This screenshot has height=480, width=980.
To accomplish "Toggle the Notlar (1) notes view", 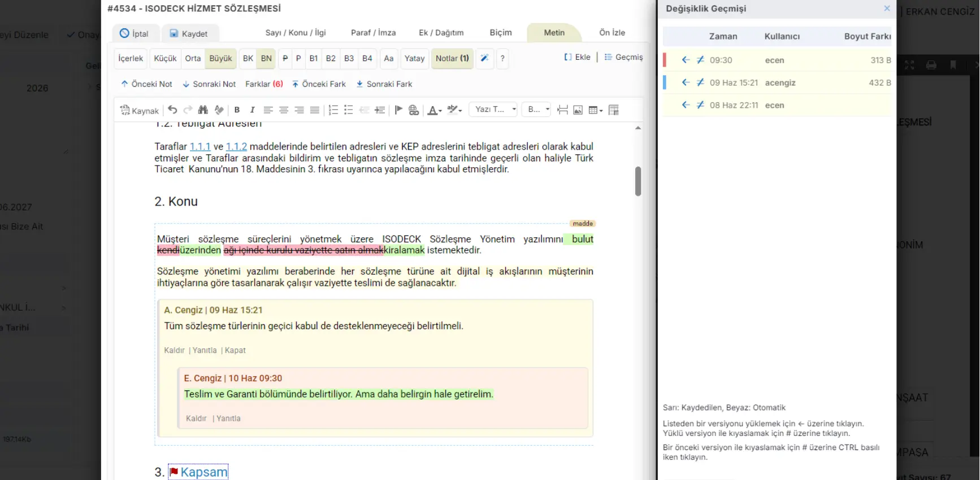I will pos(452,58).
